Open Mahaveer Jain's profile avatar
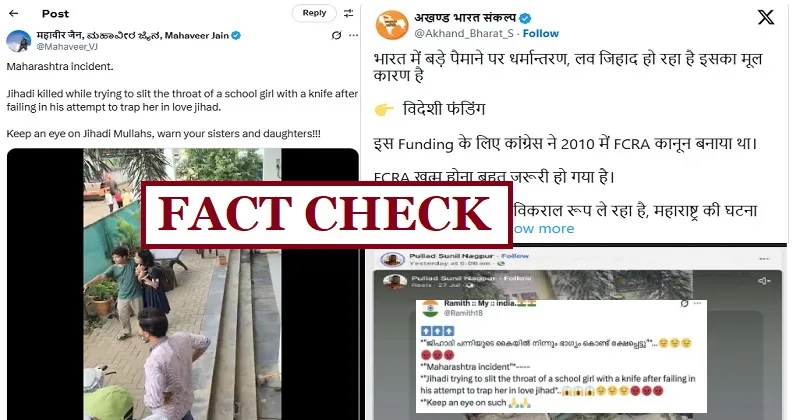Image resolution: width=800 pixels, height=420 pixels. pos(18,41)
